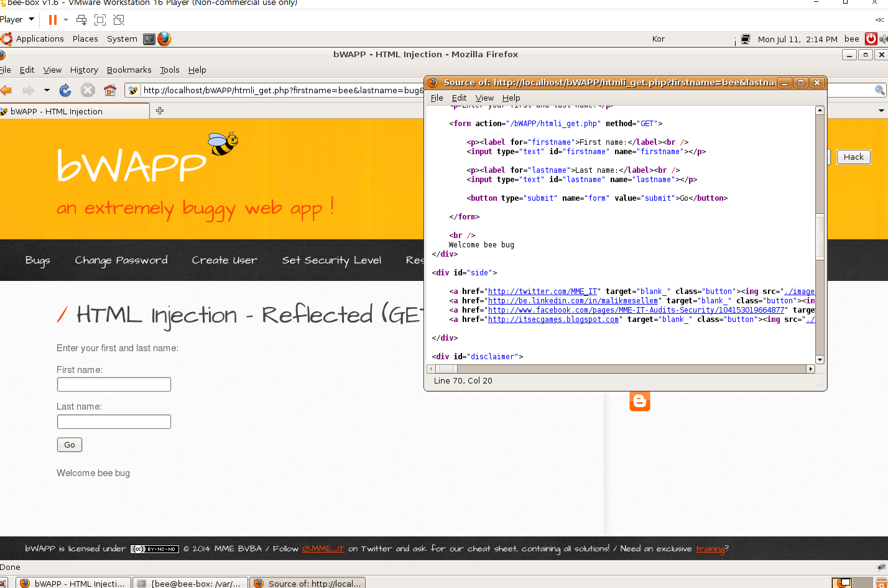Reload the current page in Firefox

[65, 90]
